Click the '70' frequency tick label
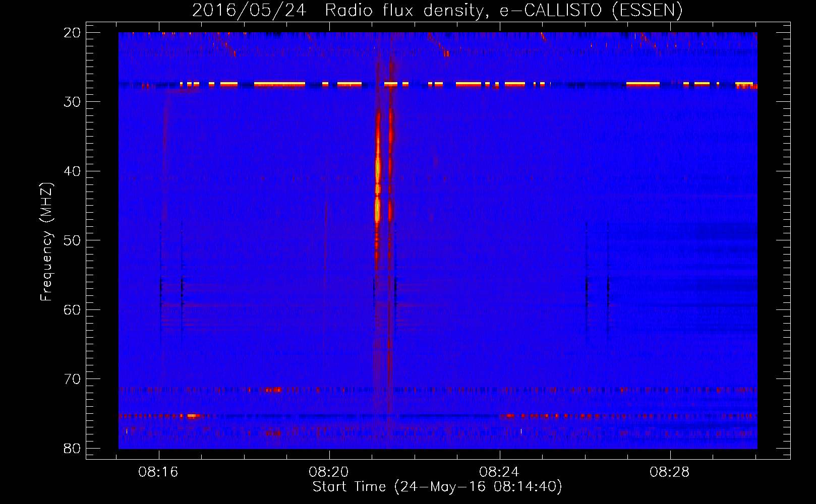This screenshot has height=504, width=816. (x=73, y=379)
